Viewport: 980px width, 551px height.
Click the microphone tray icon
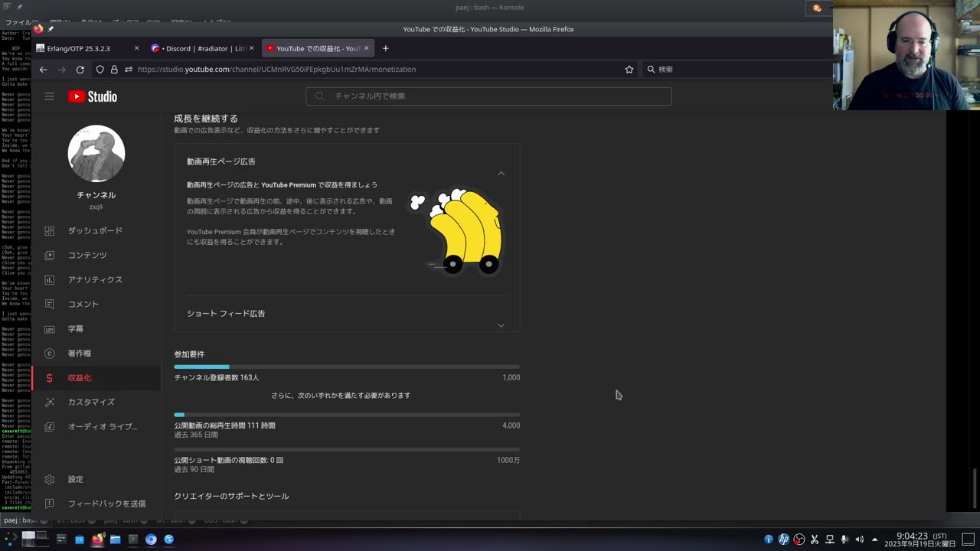[844, 539]
